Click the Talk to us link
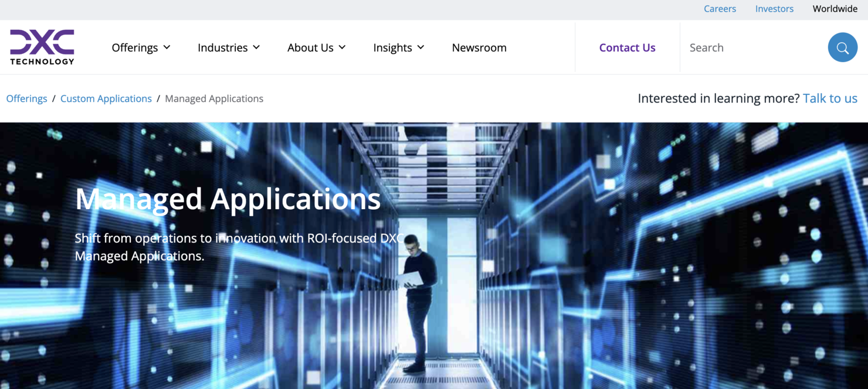 pos(830,98)
